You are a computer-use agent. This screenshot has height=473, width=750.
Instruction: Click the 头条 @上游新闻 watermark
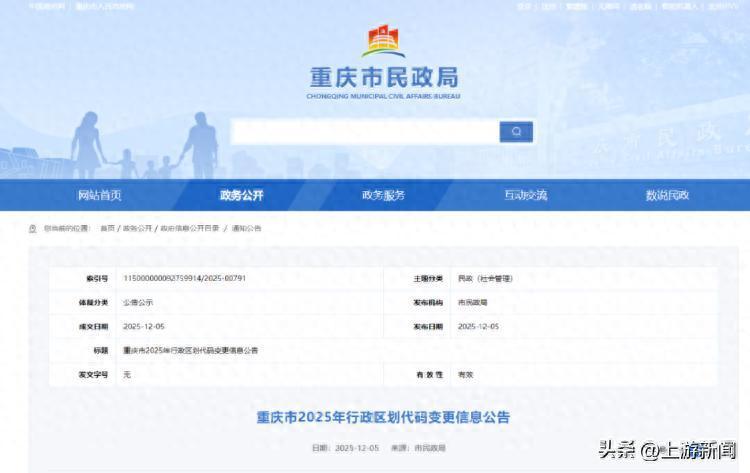668,451
